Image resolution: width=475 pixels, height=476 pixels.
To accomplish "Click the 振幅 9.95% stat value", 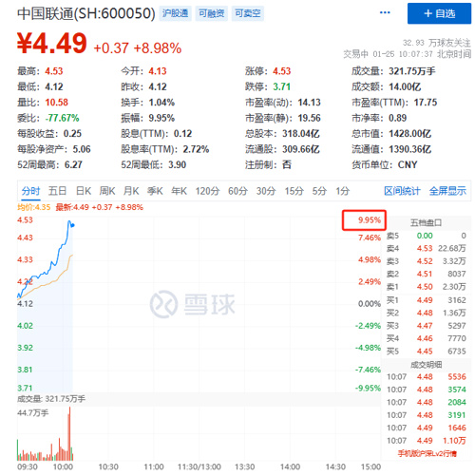I will 161,118.
